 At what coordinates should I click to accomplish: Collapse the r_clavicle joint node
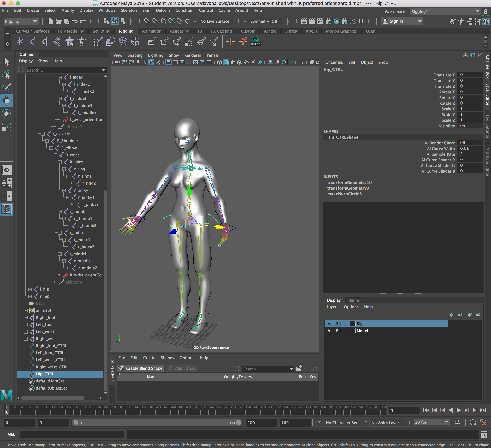click(x=43, y=134)
